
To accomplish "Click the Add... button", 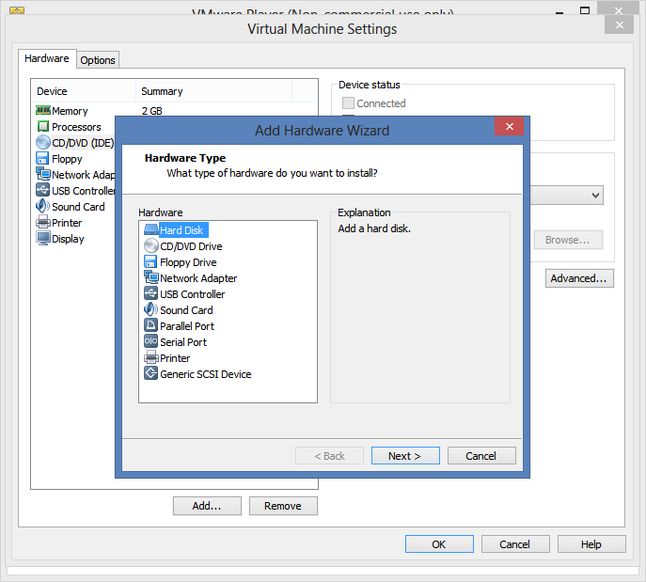I will [207, 506].
